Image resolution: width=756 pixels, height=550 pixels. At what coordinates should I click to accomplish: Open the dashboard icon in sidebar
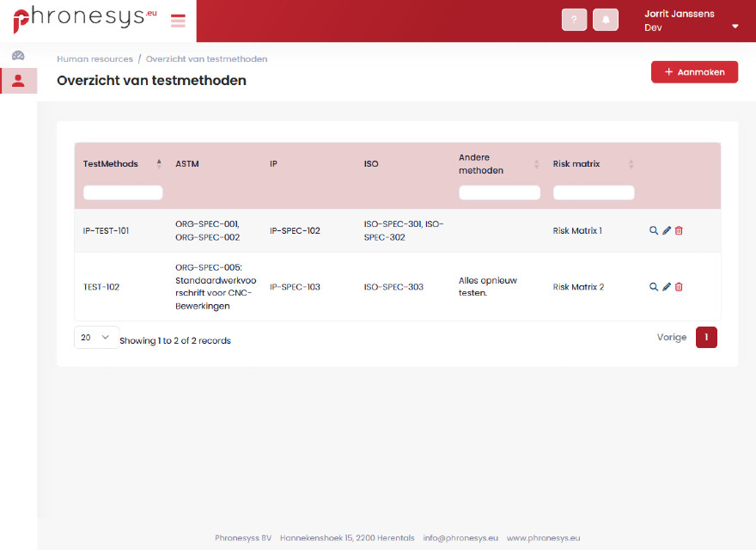[x=18, y=55]
